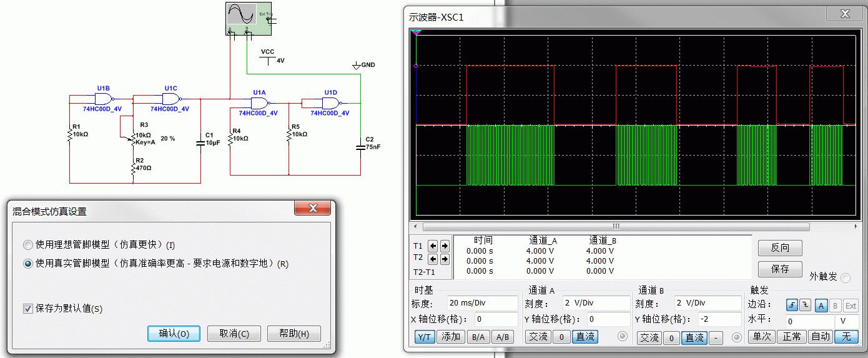Set channel A coupling to 交流
The height and width of the screenshot is (358, 868).
pos(538,337)
